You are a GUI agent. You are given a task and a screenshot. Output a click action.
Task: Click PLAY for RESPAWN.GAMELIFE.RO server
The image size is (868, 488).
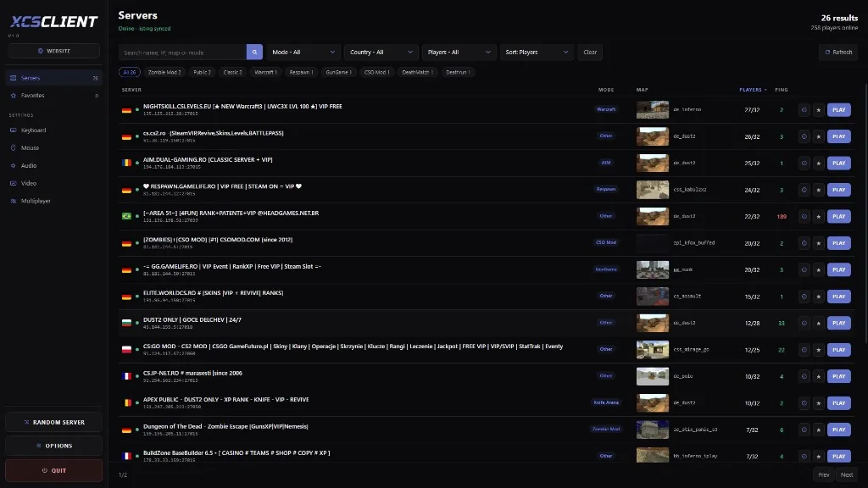pos(838,190)
